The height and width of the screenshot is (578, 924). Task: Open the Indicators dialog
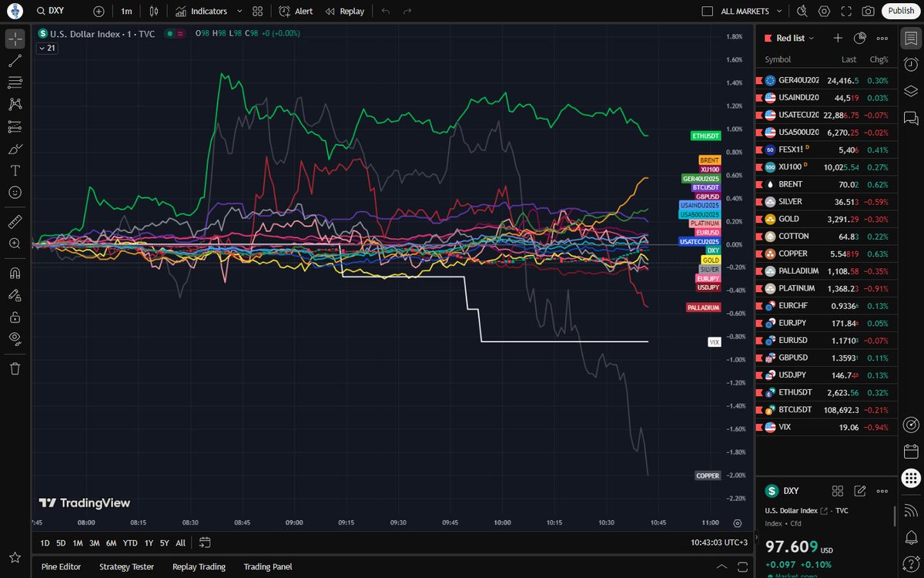201,12
